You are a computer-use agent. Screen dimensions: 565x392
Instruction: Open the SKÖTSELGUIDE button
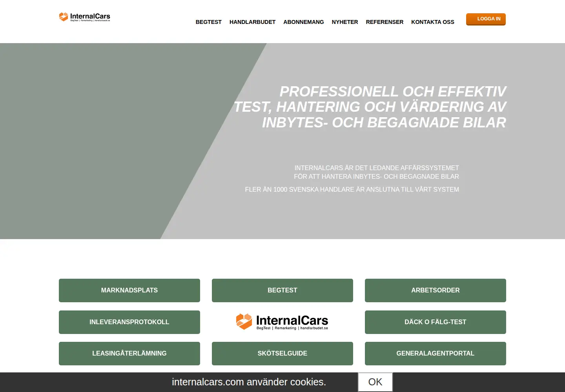tap(282, 354)
